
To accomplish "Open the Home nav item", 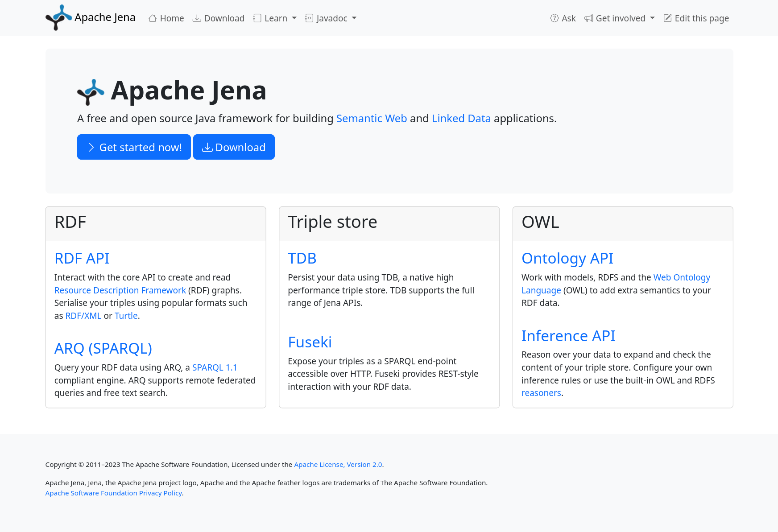I will coord(166,18).
